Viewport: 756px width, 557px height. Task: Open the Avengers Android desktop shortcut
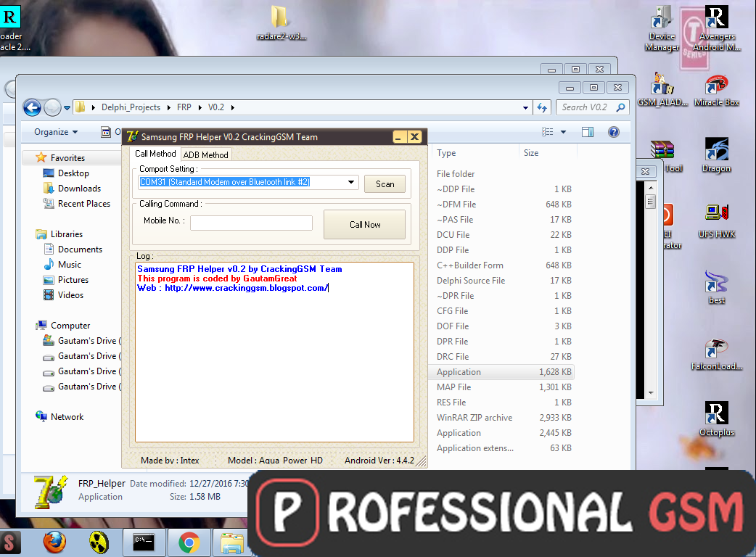point(717,28)
